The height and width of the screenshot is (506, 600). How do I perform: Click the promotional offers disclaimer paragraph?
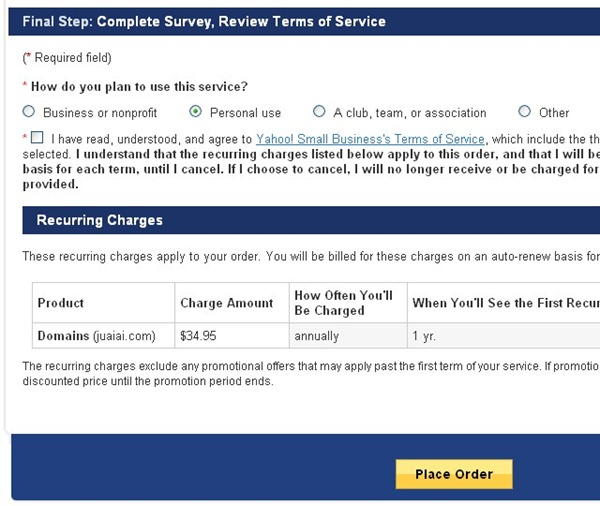[x=300, y=373]
